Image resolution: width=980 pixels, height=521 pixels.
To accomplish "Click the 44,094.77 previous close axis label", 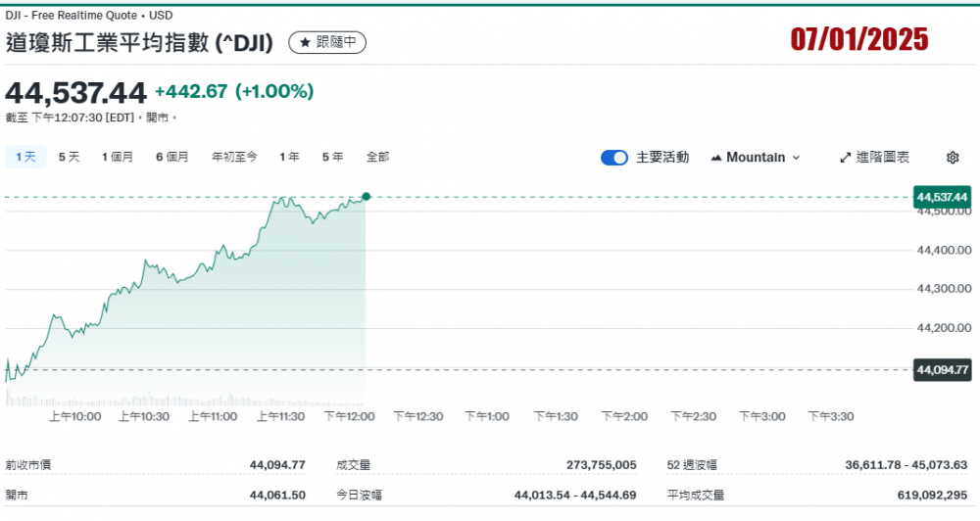I will [x=942, y=369].
